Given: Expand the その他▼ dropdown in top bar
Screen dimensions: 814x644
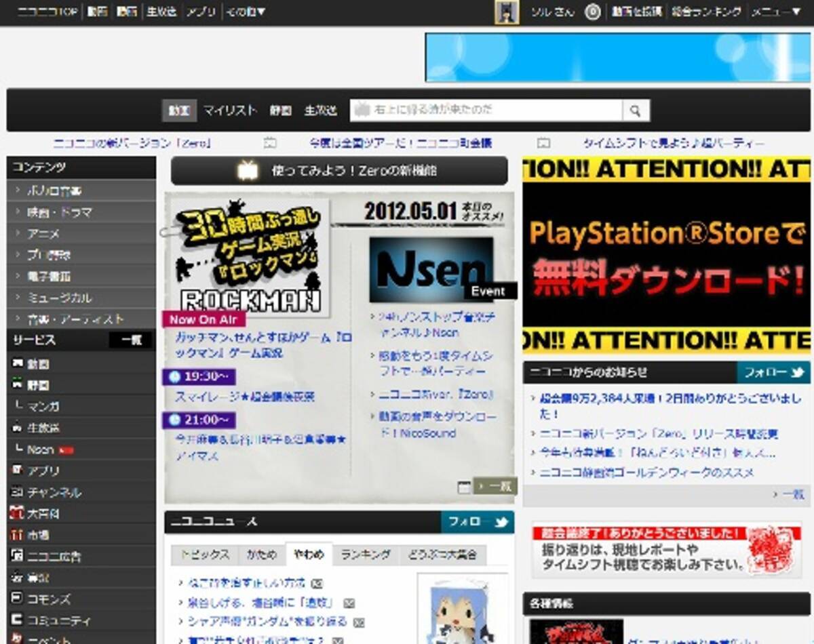Looking at the screenshot, I should tap(246, 12).
